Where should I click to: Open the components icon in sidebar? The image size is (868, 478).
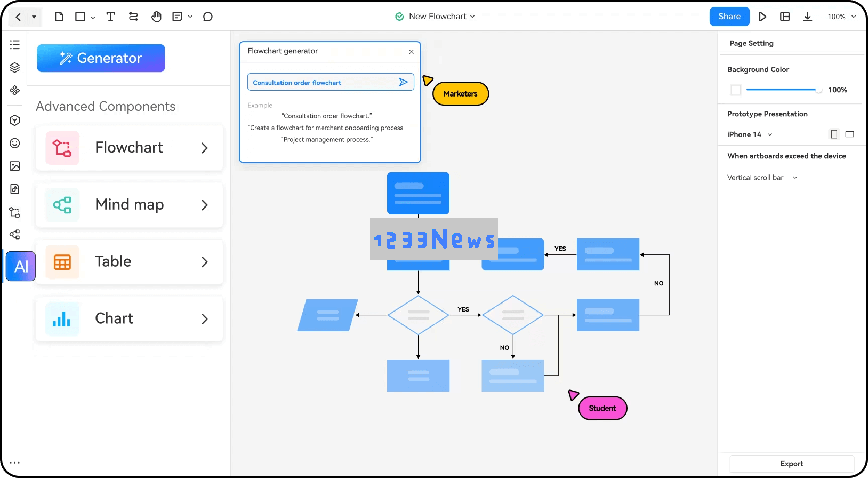(x=15, y=90)
